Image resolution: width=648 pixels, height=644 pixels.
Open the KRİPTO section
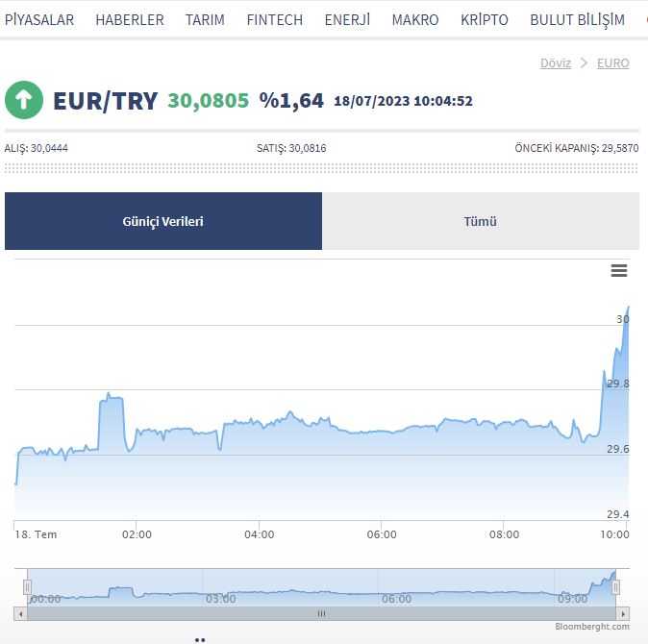pyautogui.click(x=485, y=19)
